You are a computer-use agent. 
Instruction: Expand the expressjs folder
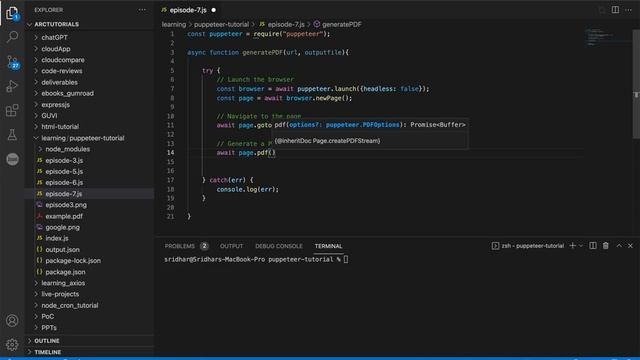(x=55, y=105)
